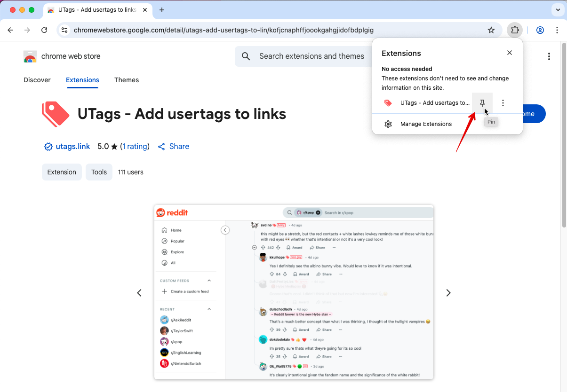The height and width of the screenshot is (392, 567).
Task: Close the Extensions popup
Action: [509, 53]
